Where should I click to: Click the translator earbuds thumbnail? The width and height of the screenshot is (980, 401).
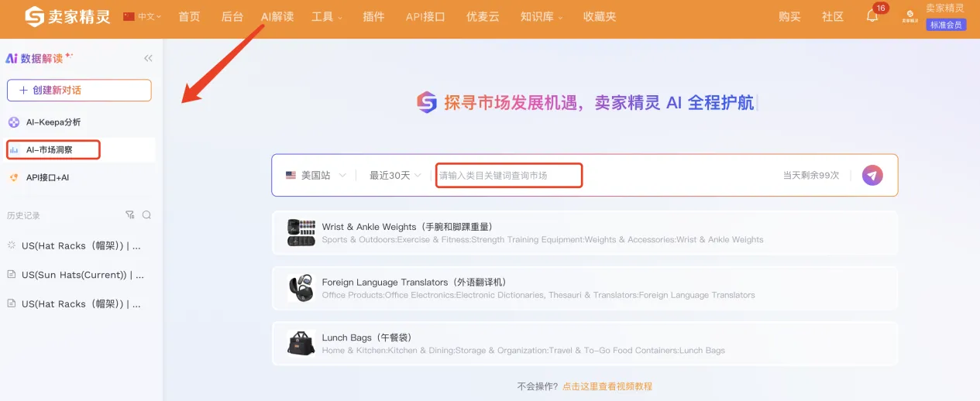click(301, 288)
